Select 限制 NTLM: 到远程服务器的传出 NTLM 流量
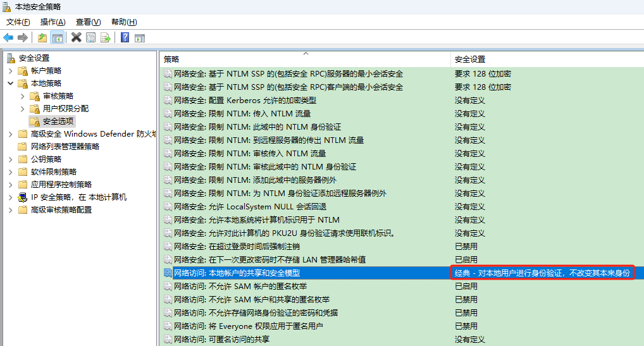 269,140
